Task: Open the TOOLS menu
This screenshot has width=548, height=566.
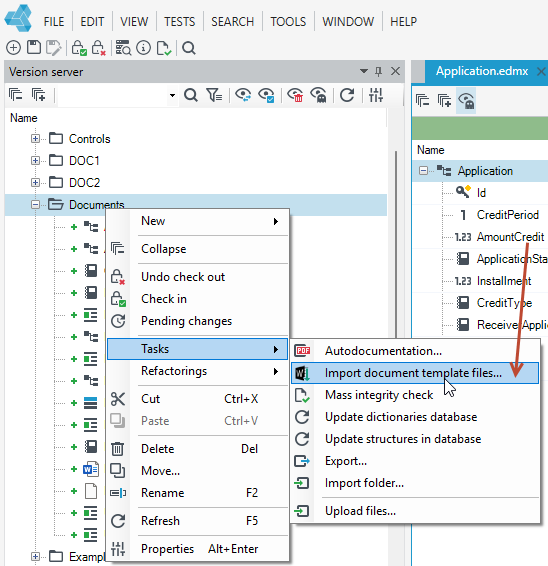Action: click(288, 22)
